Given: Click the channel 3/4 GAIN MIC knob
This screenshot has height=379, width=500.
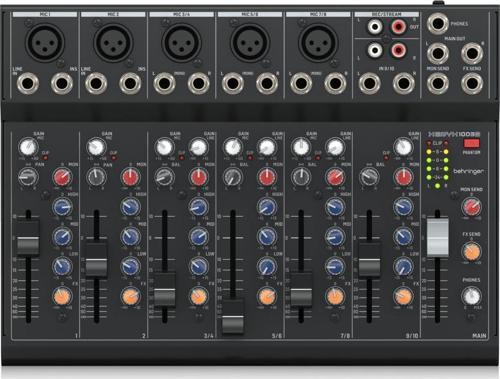Looking at the screenshot, I should (165, 147).
